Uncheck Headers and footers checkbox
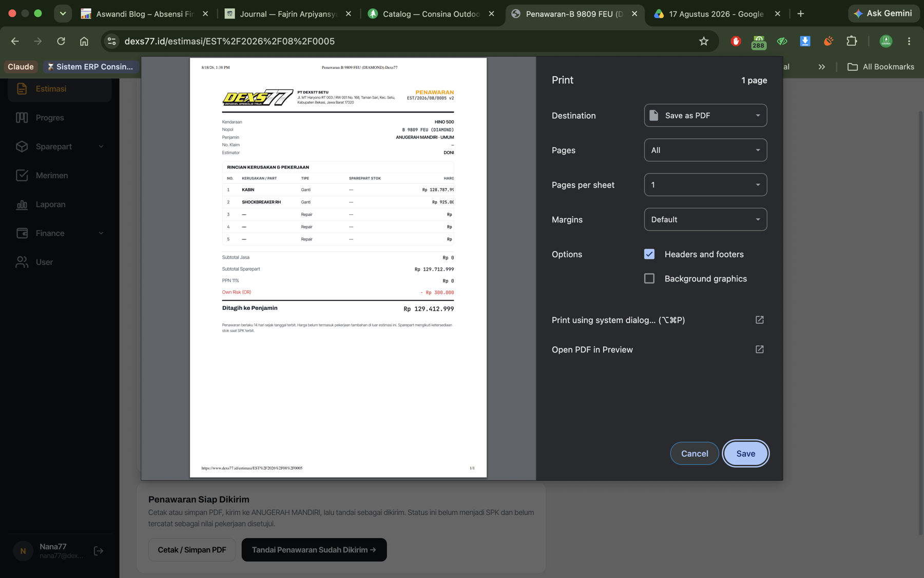 [649, 254]
